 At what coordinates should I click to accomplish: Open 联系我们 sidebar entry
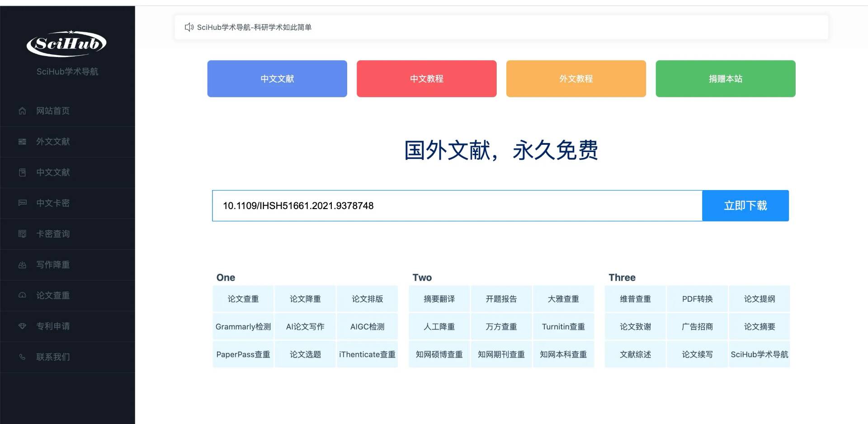pyautogui.click(x=68, y=357)
